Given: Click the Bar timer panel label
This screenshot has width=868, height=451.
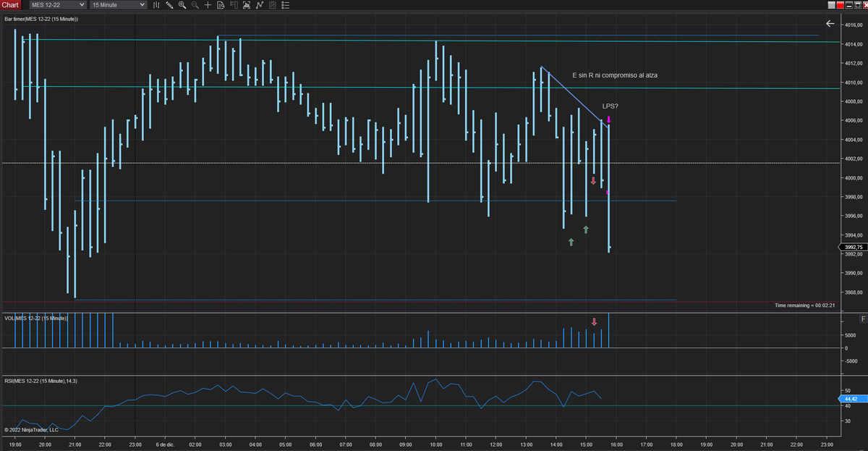Looking at the screenshot, I should pyautogui.click(x=41, y=19).
